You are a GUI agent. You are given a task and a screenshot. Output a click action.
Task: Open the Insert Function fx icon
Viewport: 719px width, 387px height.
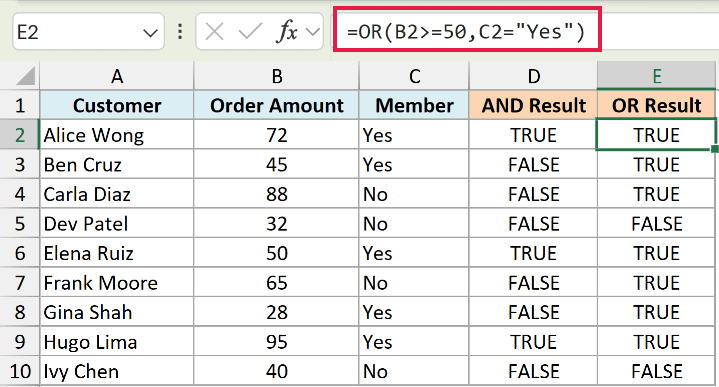[x=287, y=32]
